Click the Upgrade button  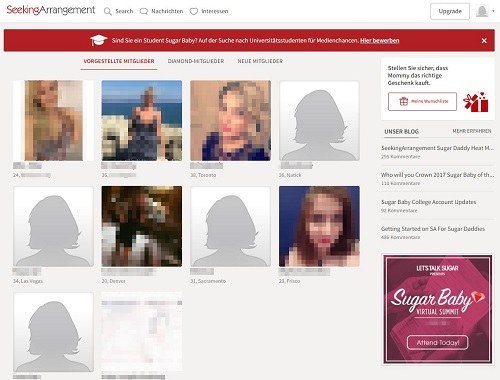[x=450, y=11]
